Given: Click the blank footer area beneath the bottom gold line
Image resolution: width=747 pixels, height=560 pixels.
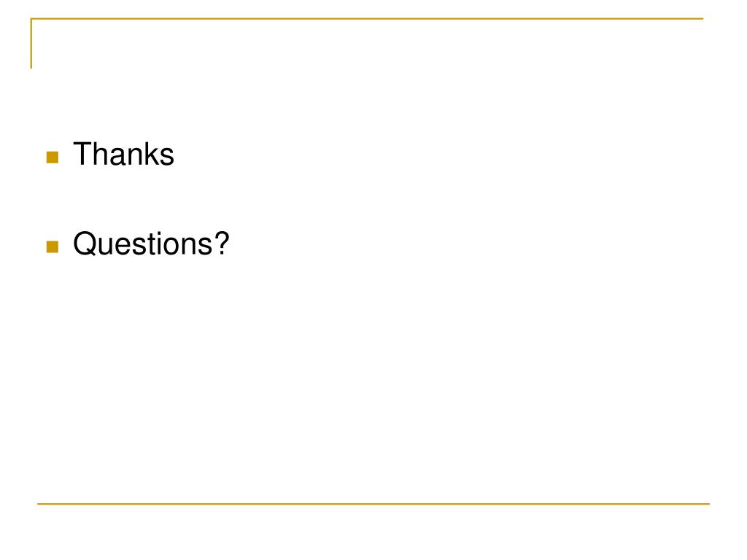Looking at the screenshot, I should point(373,532).
